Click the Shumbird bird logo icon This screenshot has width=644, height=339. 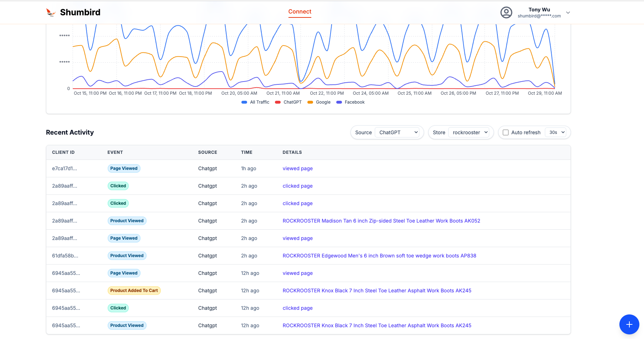[51, 12]
